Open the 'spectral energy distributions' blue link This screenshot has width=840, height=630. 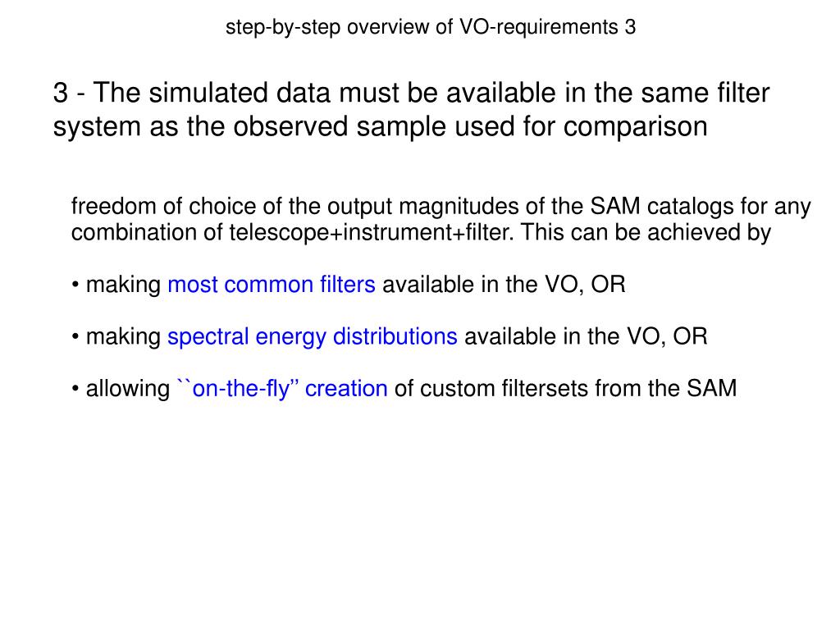(x=313, y=336)
